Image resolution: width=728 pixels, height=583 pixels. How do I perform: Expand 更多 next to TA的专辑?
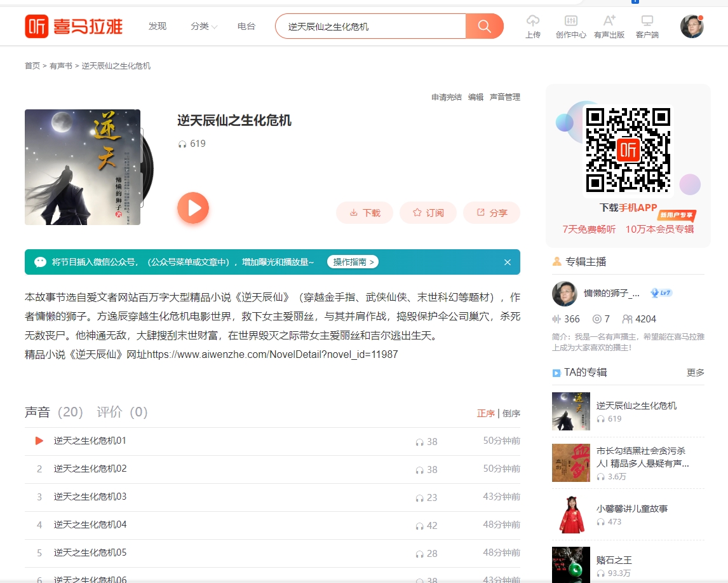point(695,373)
